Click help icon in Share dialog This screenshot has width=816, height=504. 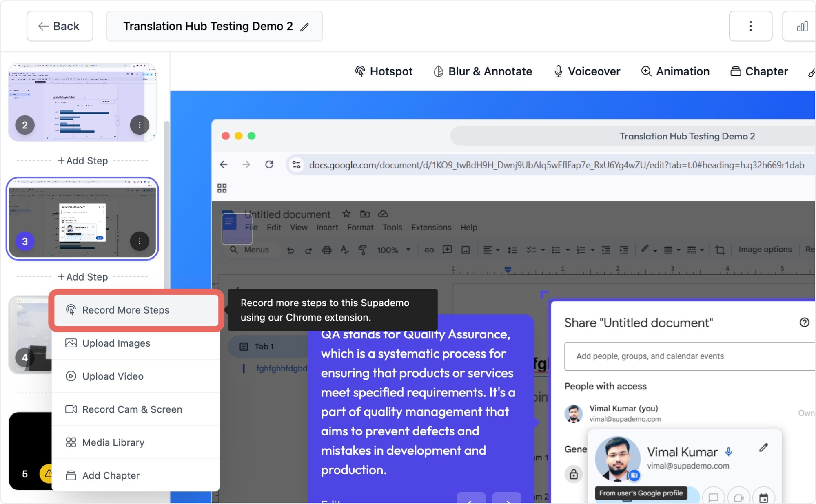(x=804, y=323)
